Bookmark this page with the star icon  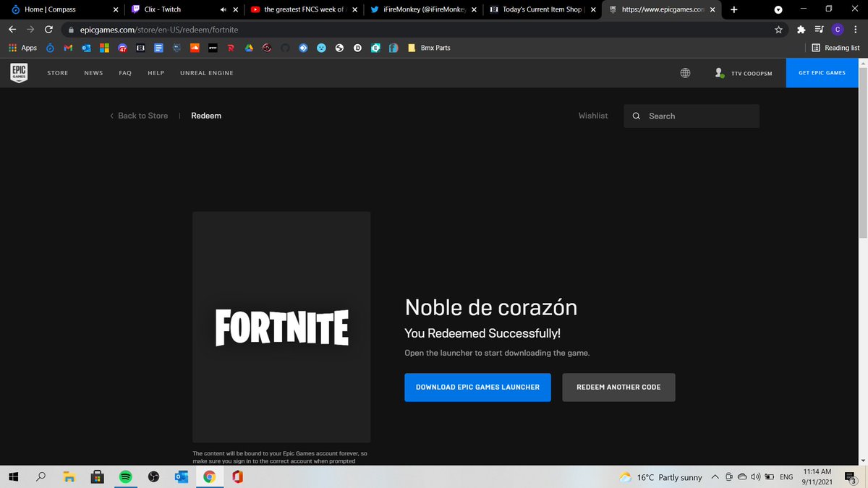tap(778, 30)
